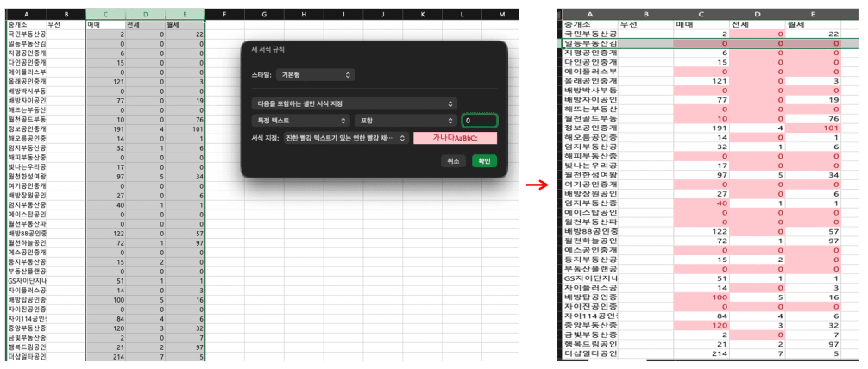The width and height of the screenshot is (868, 369).
Task: Select column F header
Action: pyautogui.click(x=224, y=14)
